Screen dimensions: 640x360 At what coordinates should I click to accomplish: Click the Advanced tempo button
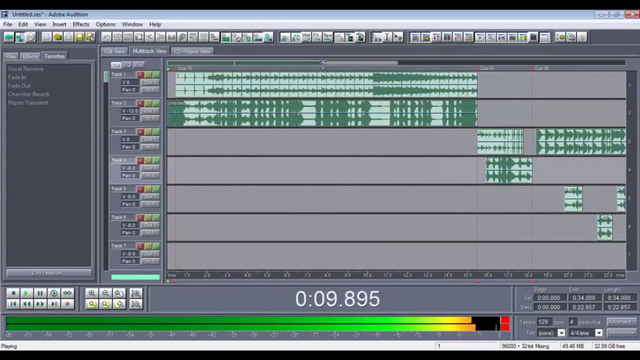(x=621, y=322)
